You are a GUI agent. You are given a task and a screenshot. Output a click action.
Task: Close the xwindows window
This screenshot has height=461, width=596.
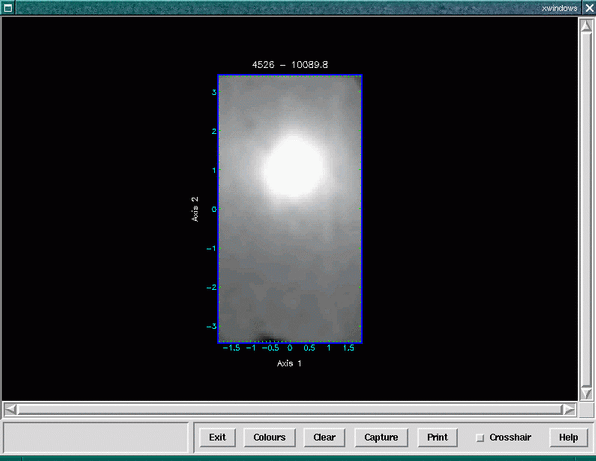(x=589, y=8)
